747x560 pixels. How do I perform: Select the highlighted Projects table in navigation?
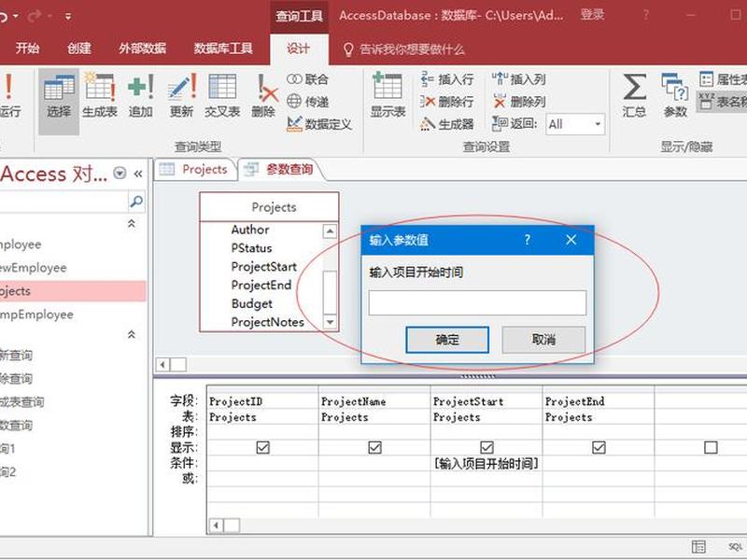(x=73, y=291)
